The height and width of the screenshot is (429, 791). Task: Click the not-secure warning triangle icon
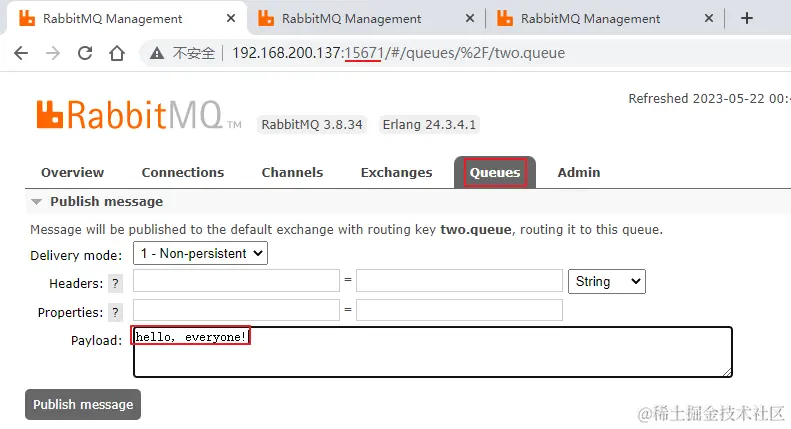[157, 53]
